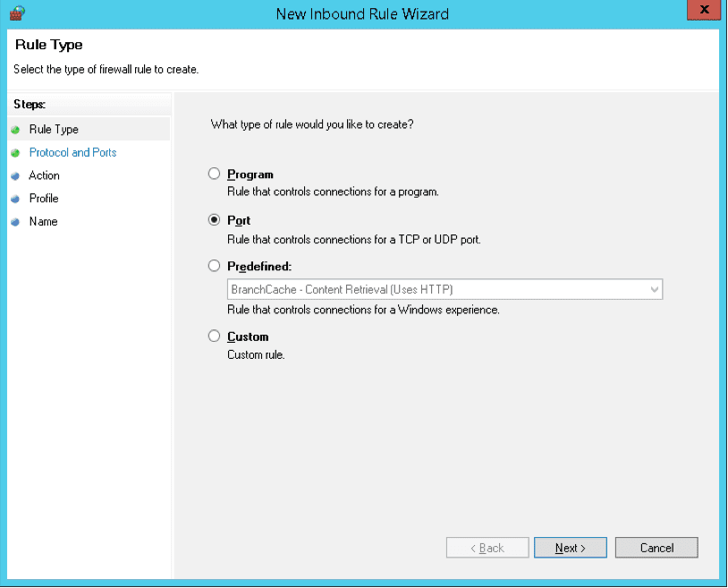Screen dimensions: 728x588
Task: Close the New Inbound Rule Wizard
Action: [x=704, y=10]
